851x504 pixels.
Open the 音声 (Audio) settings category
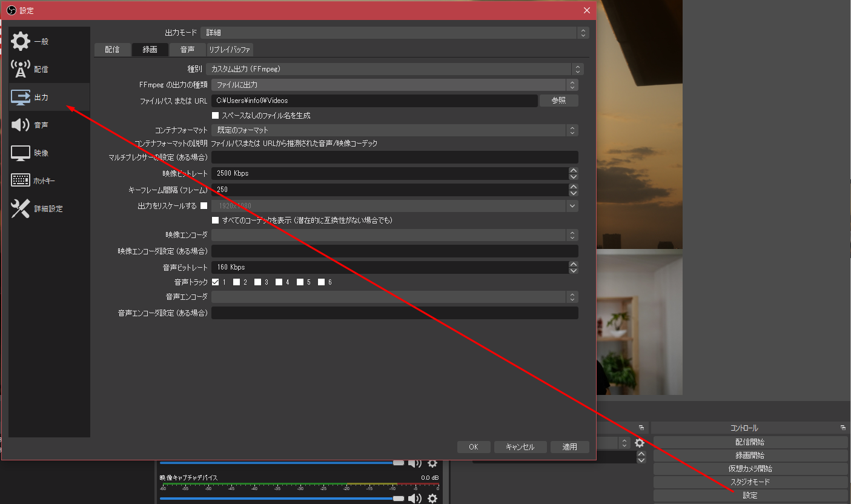[x=41, y=125]
